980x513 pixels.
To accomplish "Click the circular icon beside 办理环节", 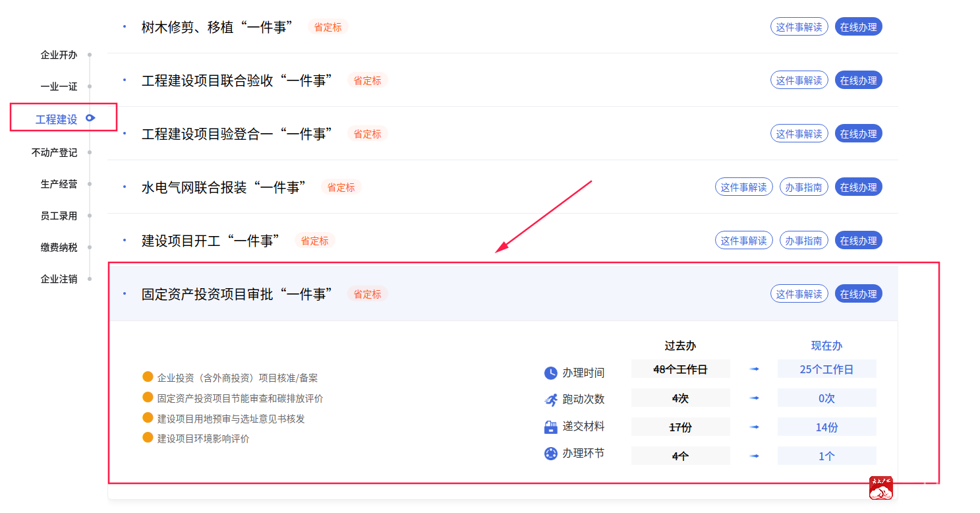I will [x=550, y=454].
